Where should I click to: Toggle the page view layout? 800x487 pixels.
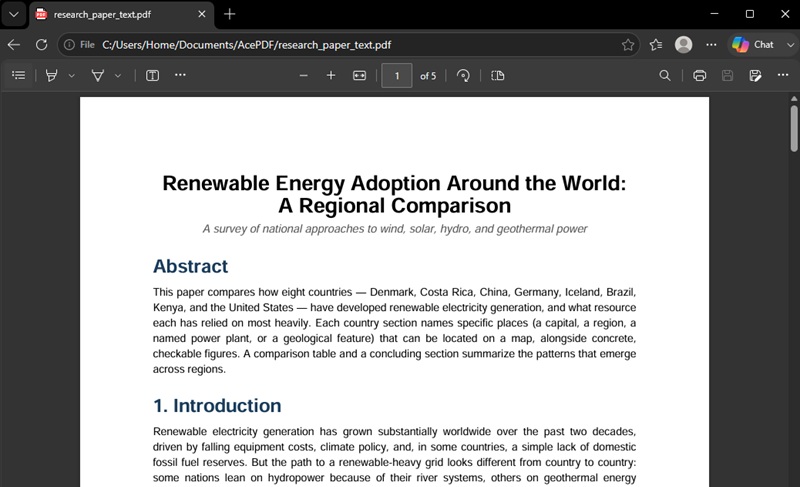coord(498,75)
